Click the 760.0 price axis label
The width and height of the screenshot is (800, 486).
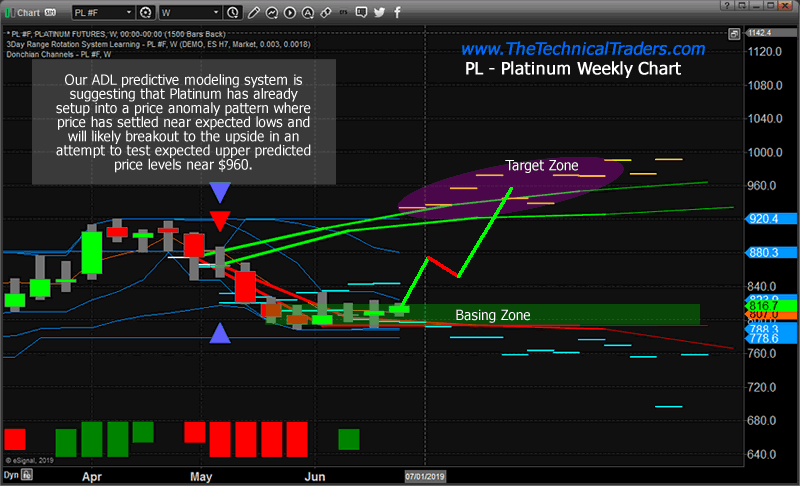(x=762, y=353)
